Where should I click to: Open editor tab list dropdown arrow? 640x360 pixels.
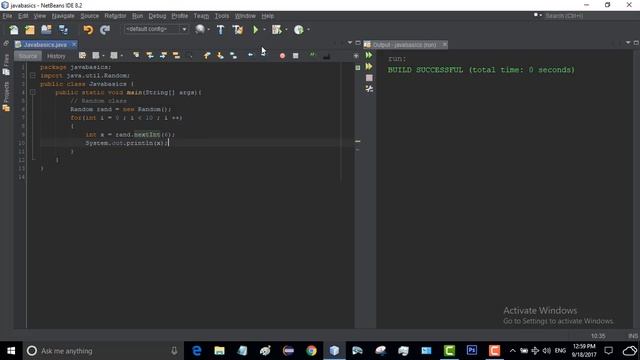coord(350,42)
